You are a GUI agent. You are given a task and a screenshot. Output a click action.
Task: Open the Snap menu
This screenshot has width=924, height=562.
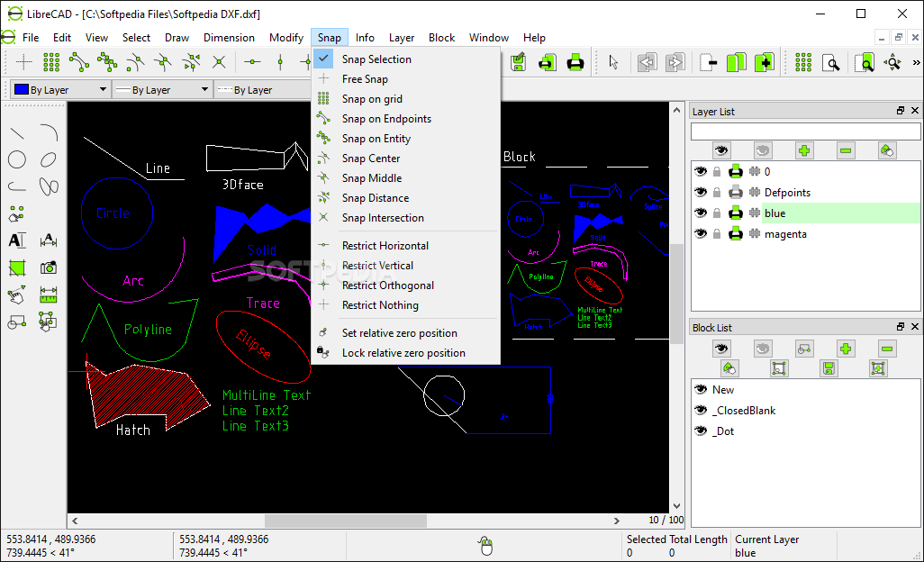click(x=330, y=37)
